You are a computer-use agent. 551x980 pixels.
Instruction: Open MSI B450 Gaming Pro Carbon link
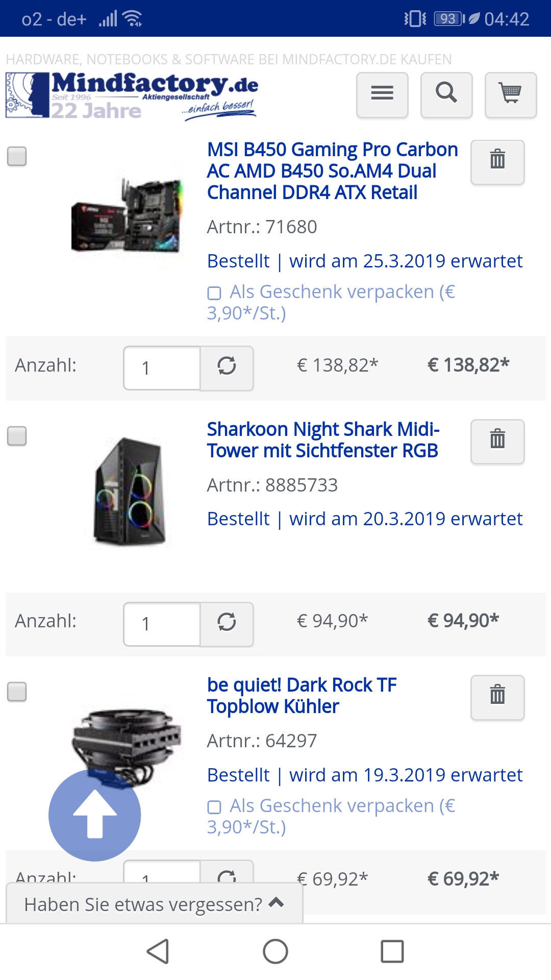(x=332, y=171)
